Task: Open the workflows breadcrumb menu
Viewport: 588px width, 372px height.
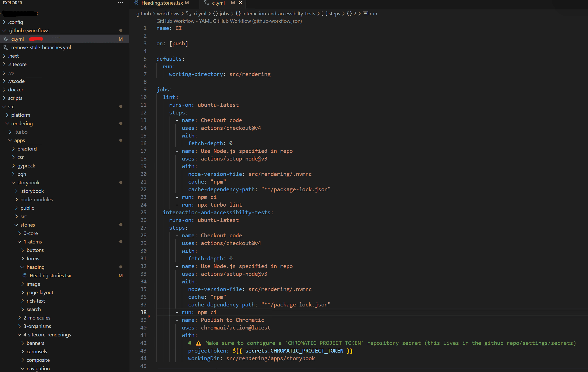Action: (168, 13)
